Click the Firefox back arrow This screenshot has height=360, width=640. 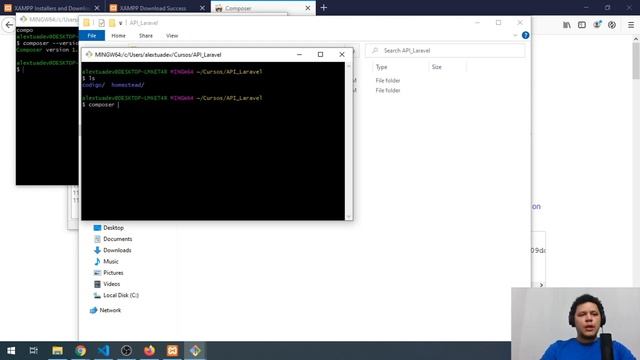point(9,25)
